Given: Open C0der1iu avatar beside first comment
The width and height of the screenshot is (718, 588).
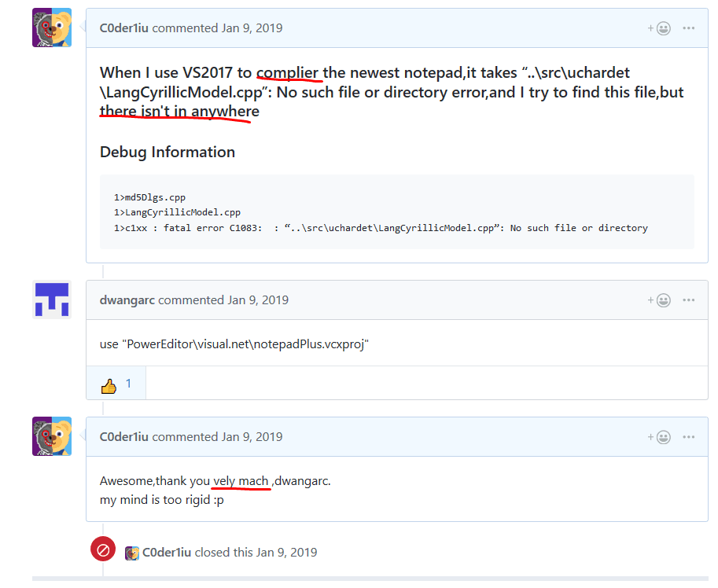Looking at the screenshot, I should 52,28.
